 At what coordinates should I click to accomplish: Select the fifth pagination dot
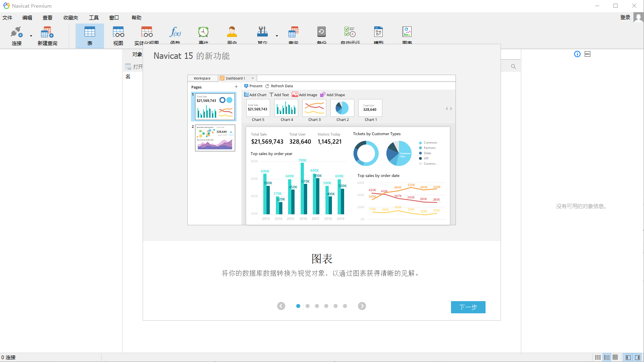tap(336, 306)
